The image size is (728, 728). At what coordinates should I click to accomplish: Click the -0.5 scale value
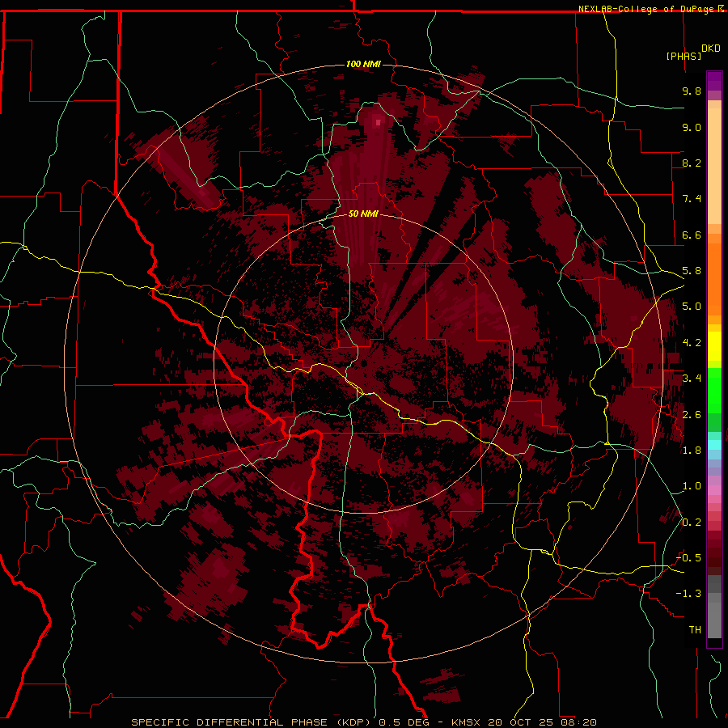[688, 558]
